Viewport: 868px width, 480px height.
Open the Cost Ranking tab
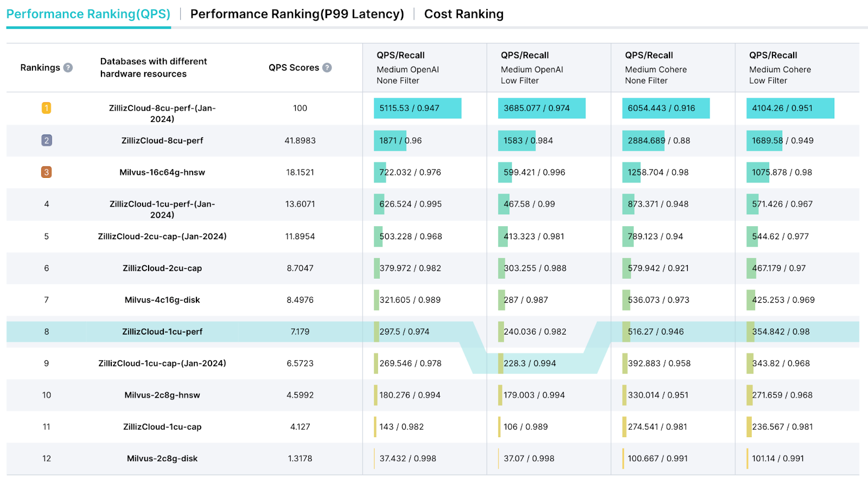[x=464, y=14]
